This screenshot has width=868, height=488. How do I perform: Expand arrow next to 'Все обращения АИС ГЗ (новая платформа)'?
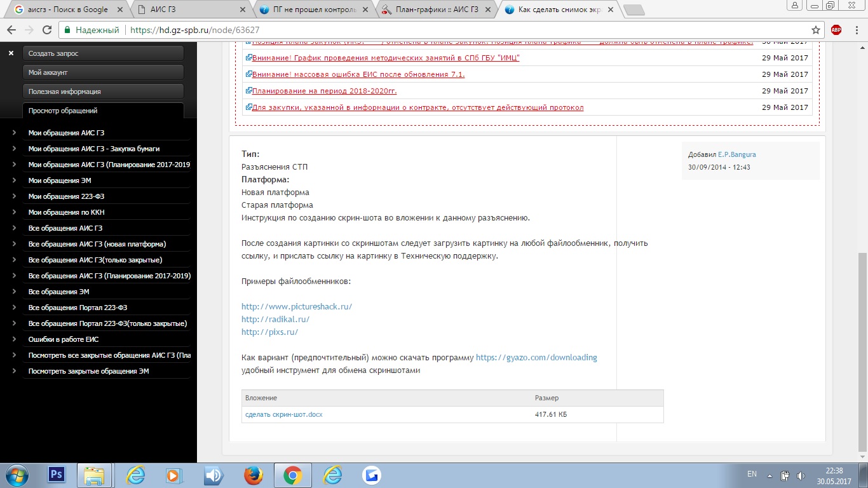[14, 244]
